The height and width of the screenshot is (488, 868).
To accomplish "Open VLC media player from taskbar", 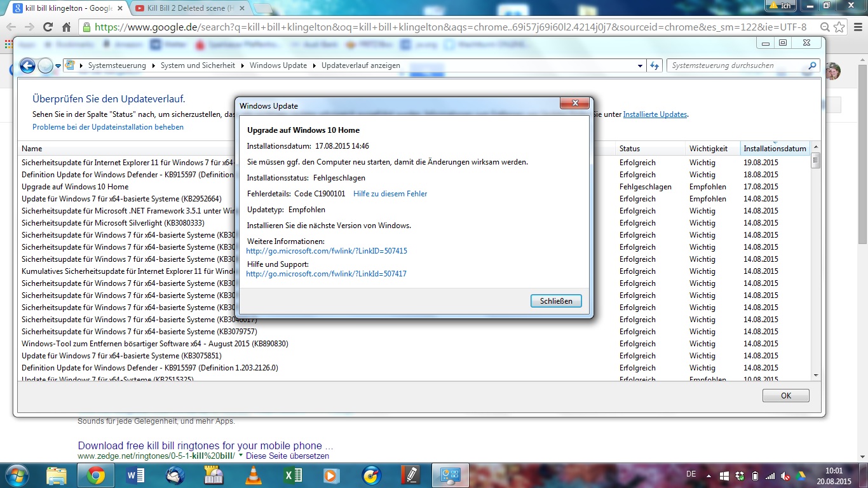I will [254, 475].
